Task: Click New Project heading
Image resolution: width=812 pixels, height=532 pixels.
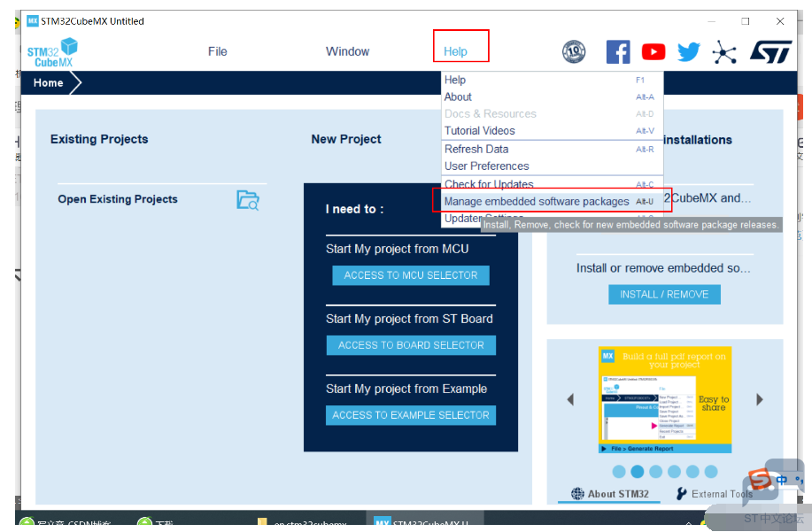Action: pos(346,139)
